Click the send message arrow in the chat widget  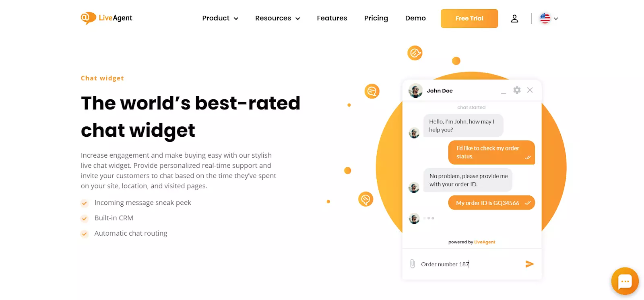(530, 264)
